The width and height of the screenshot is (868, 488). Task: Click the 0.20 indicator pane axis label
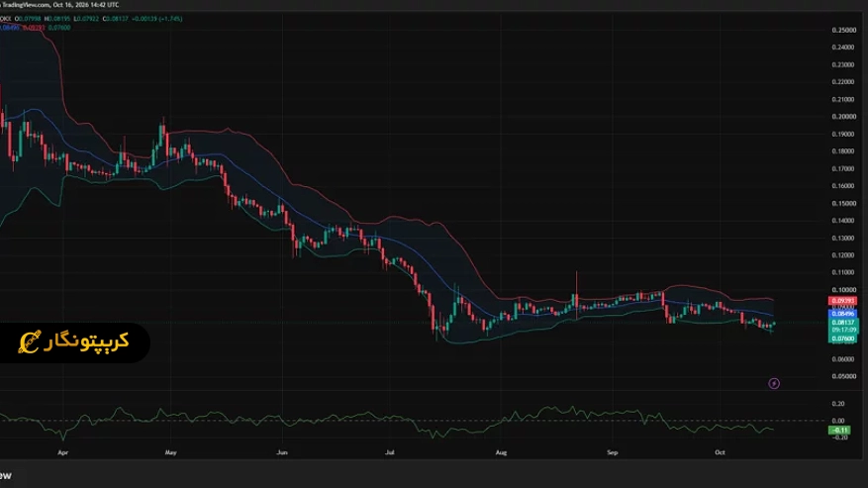[838, 404]
